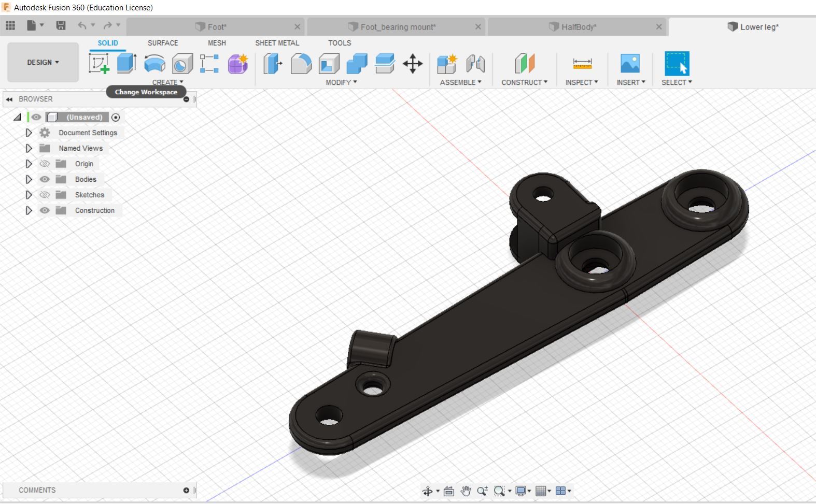Expand the Document Settings node
Screen dimensions: 816x504
point(29,133)
